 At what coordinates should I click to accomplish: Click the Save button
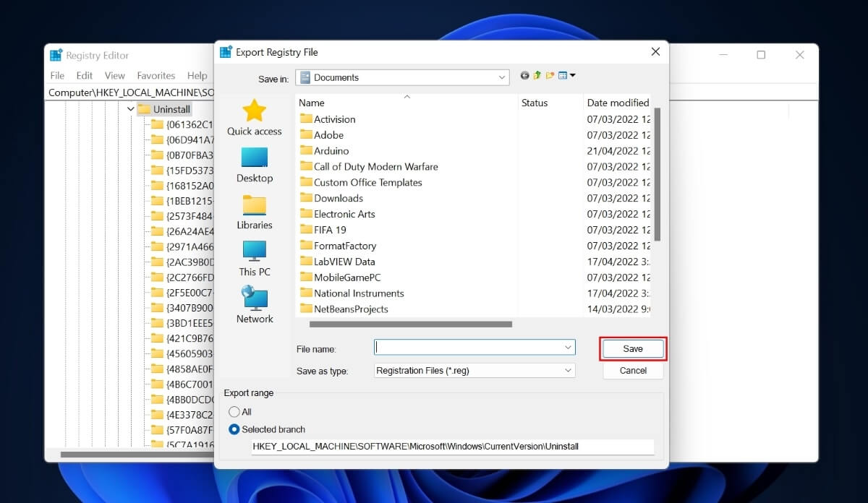tap(632, 348)
